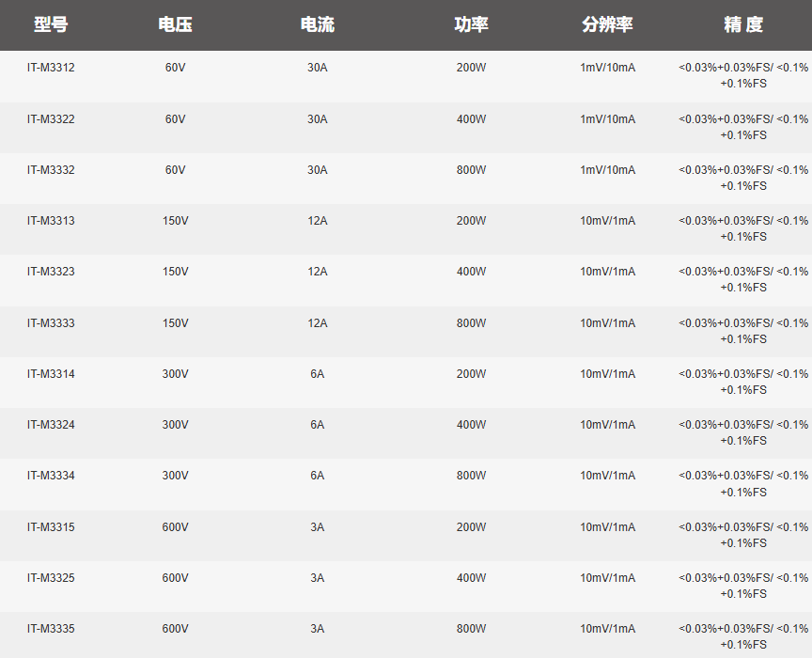Select 10mV/1mA in the IT-M3335 row
This screenshot has width=812, height=658.
point(607,629)
